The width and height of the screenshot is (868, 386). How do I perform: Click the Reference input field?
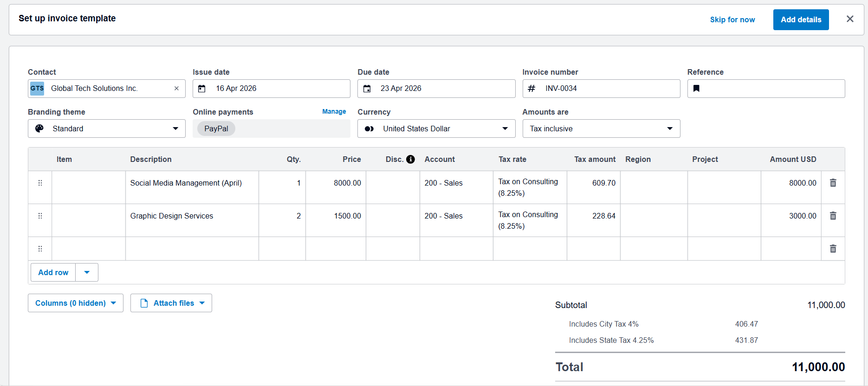766,89
